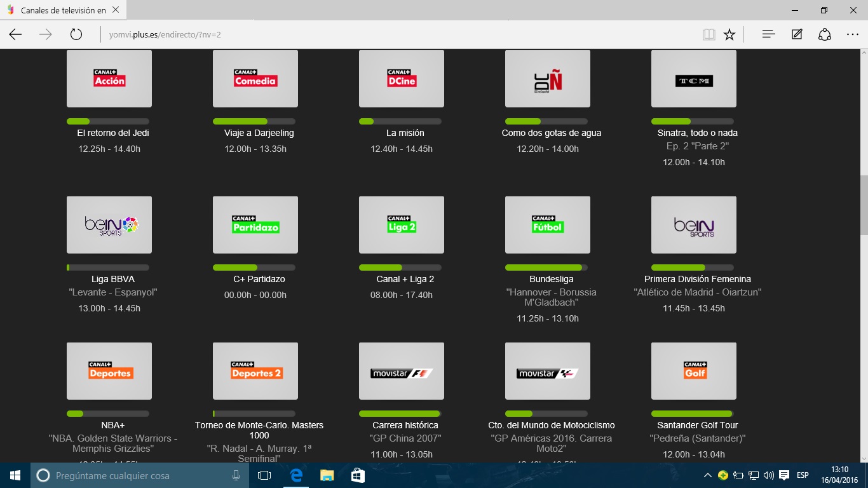Open the Canal+ Deportes channel
868x488 pixels.
[109, 371]
